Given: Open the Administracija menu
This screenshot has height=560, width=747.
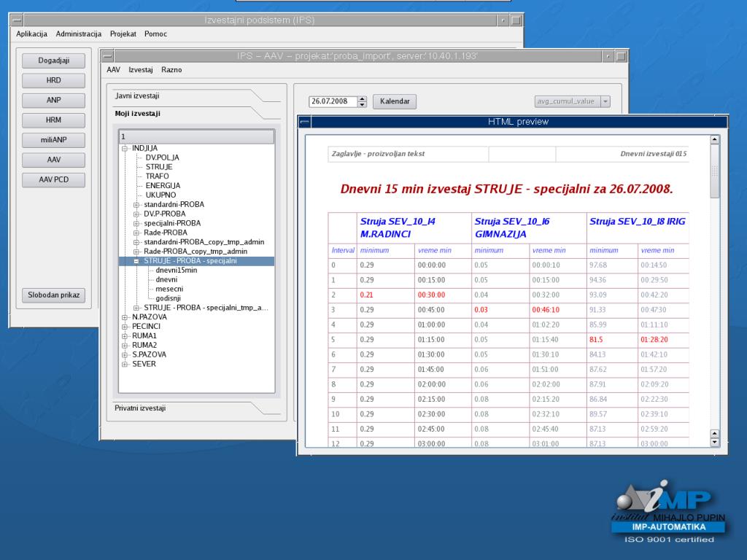Looking at the screenshot, I should 78,34.
